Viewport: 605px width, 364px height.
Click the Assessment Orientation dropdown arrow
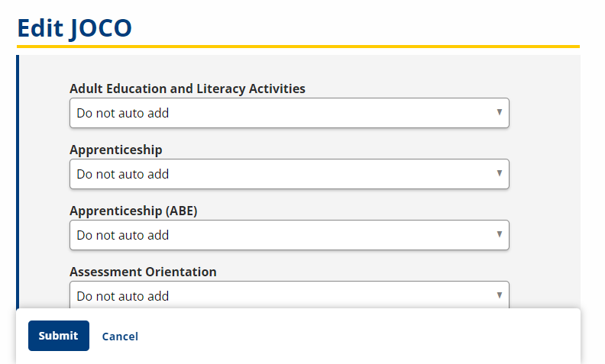(499, 295)
